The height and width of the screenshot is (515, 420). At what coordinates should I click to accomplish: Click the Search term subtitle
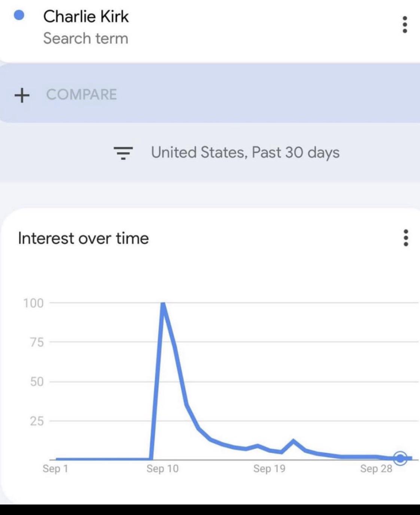pyautogui.click(x=86, y=38)
